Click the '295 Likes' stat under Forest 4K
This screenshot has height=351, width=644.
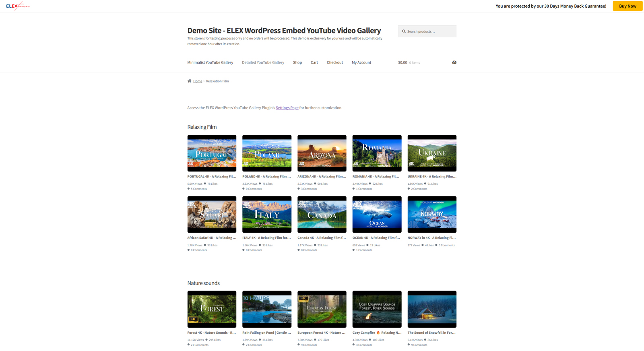tap(215, 340)
